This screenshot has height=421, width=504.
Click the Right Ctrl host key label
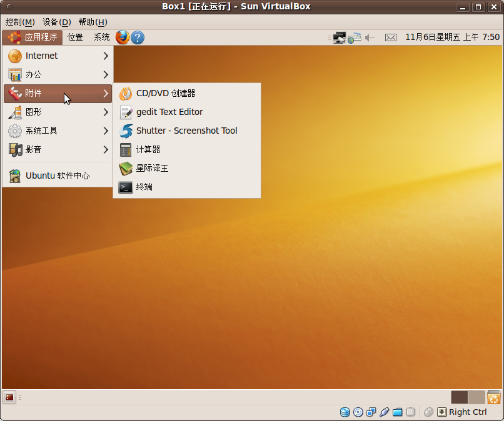pos(468,412)
